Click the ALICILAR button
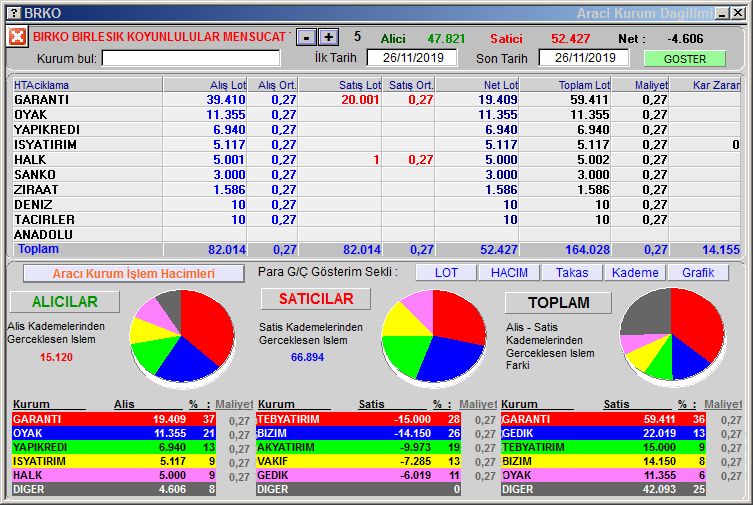Viewport: 753px width, 505px height. click(x=65, y=301)
